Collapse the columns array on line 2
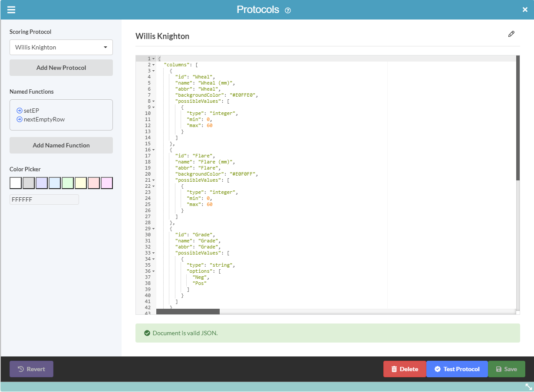The width and height of the screenshot is (534, 392). click(153, 65)
